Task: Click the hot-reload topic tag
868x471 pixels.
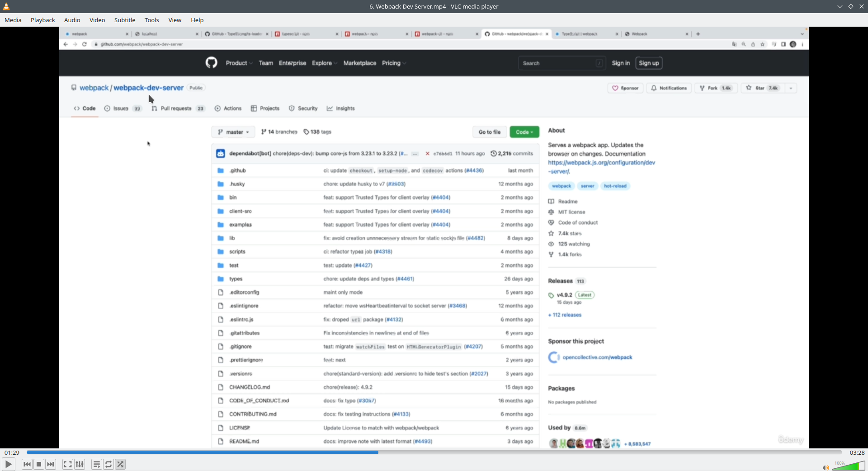Action: [x=615, y=186]
